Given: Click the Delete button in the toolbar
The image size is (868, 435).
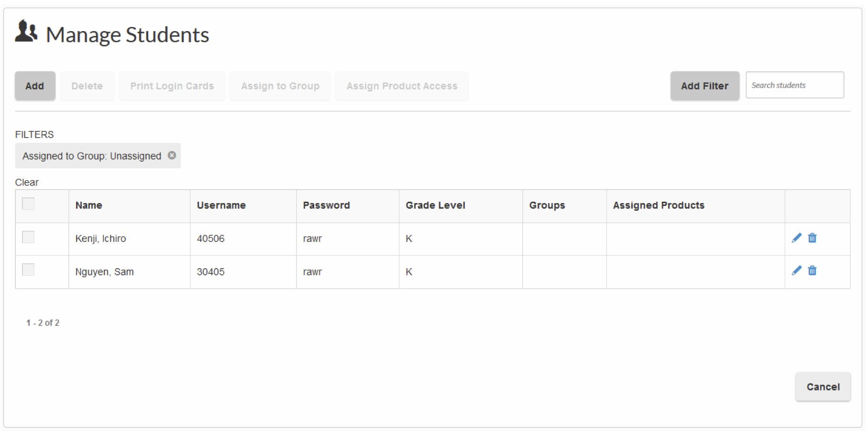Looking at the screenshot, I should 87,86.
